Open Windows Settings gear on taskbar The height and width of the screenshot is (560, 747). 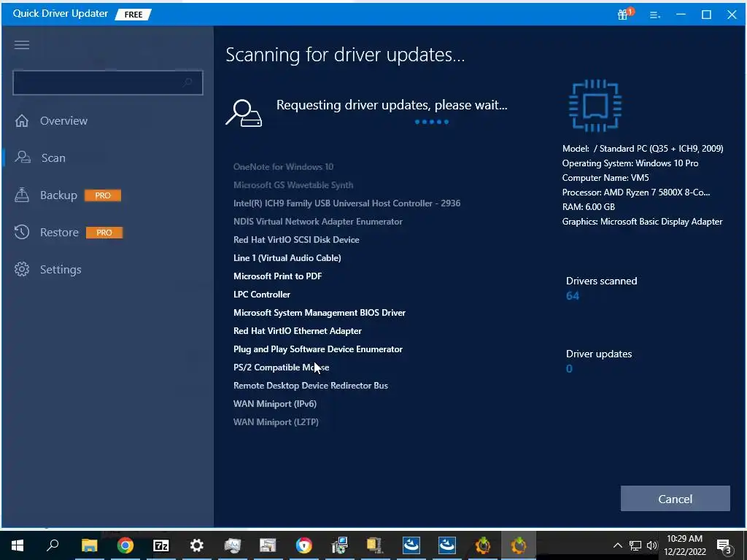tap(197, 545)
